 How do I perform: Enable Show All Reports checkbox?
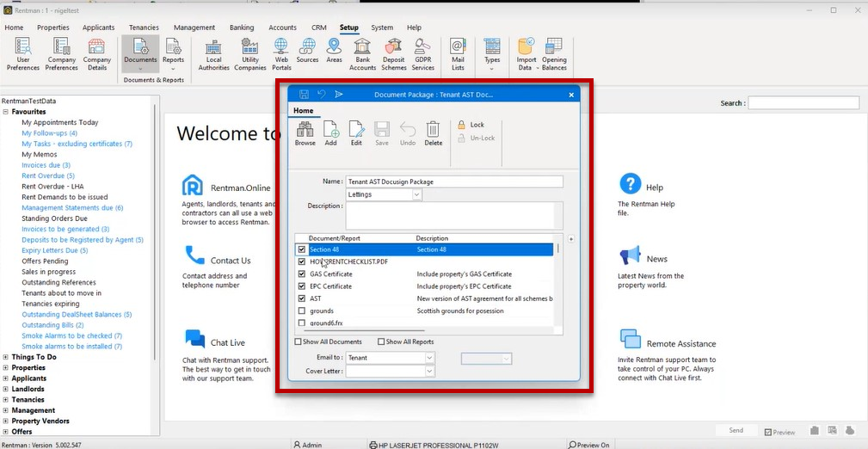coord(381,341)
